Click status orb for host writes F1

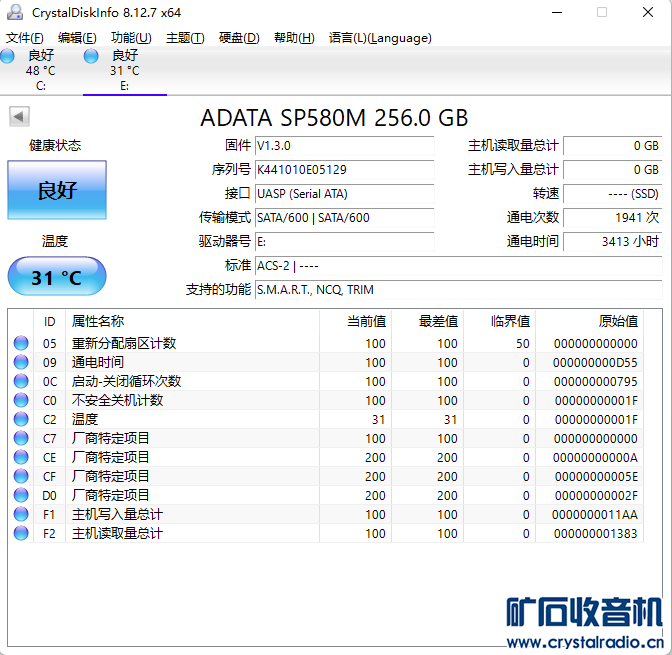click(x=21, y=514)
